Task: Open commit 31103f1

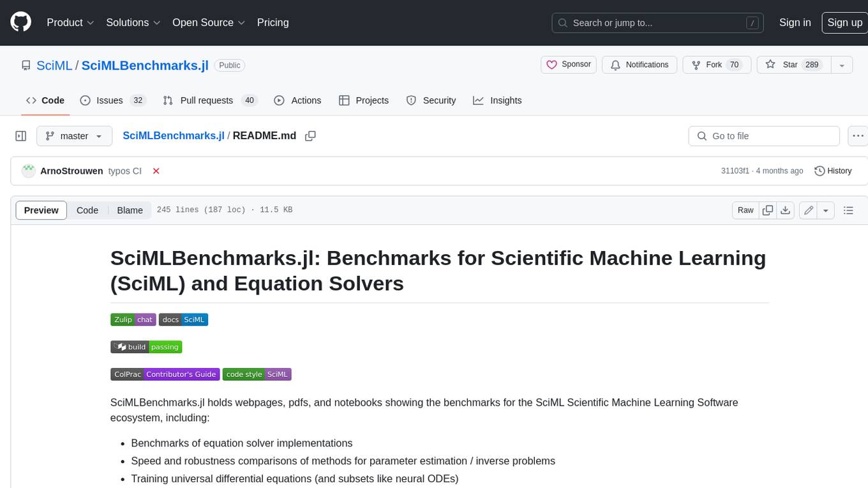Action: (735, 171)
